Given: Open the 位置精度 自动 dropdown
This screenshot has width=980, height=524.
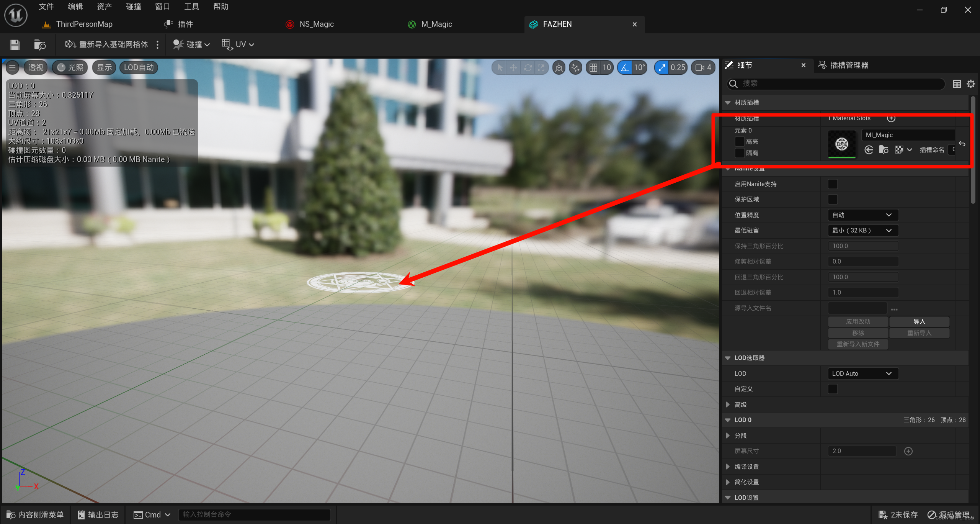Looking at the screenshot, I should (862, 215).
